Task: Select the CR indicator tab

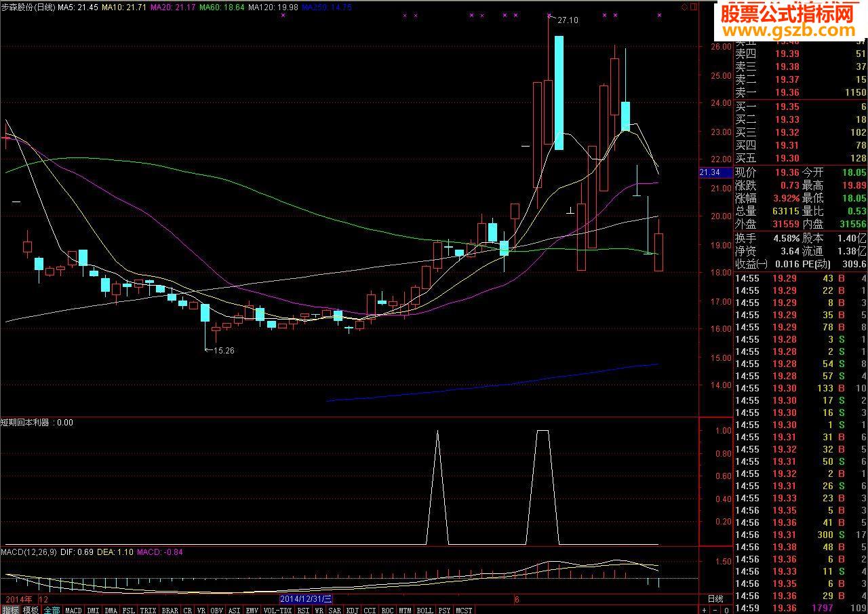Action: 188,610
